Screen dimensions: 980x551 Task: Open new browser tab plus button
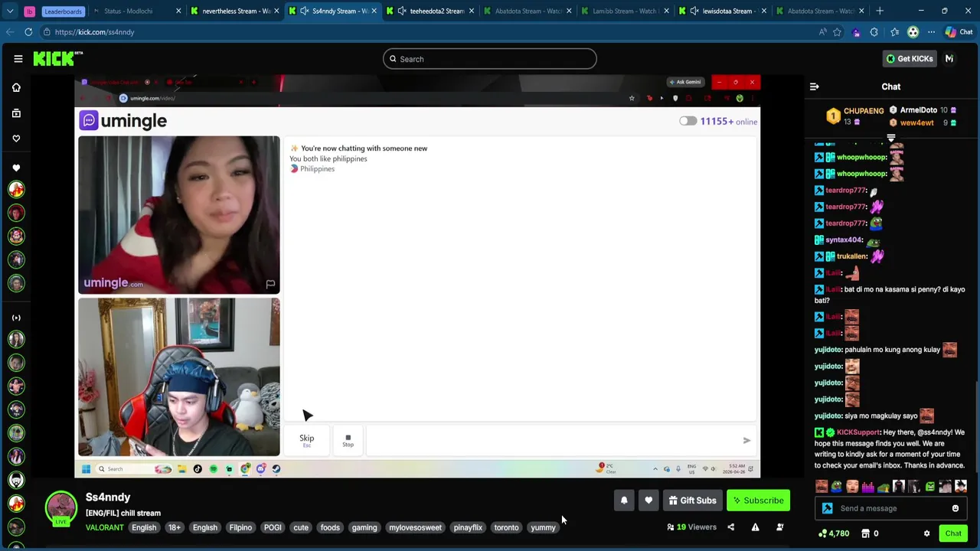880,11
